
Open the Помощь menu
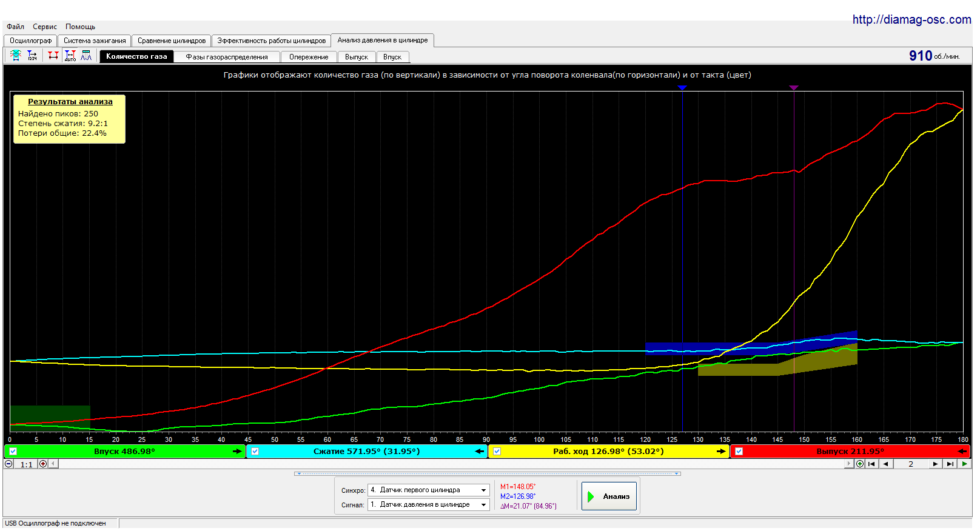tap(81, 27)
